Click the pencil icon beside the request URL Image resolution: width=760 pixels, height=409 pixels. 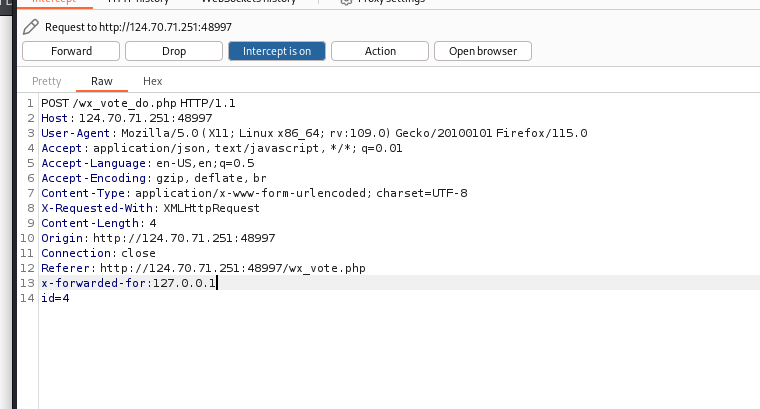[x=31, y=27]
